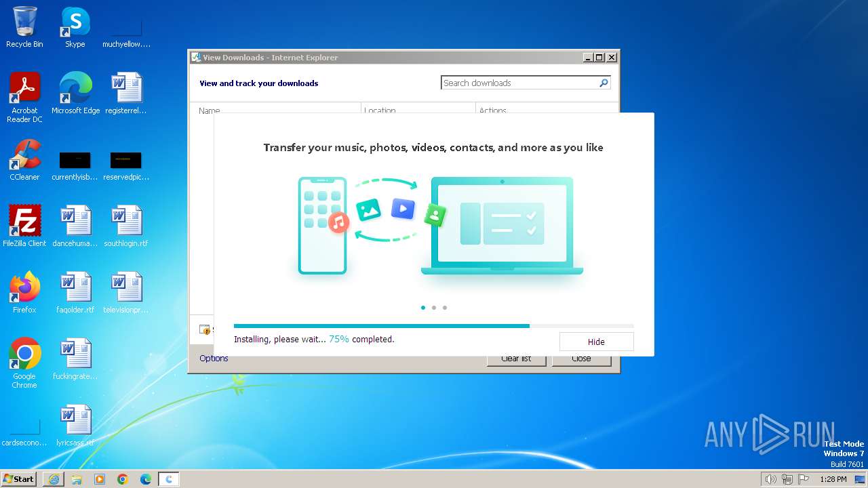The width and height of the screenshot is (868, 488).
Task: Open the Skype desktop shortcut
Action: pos(75,27)
